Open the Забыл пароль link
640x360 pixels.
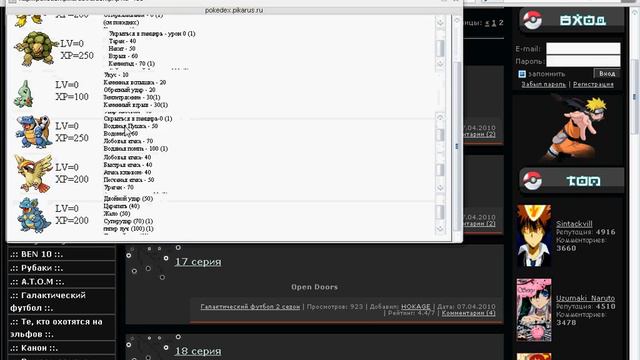tap(543, 84)
